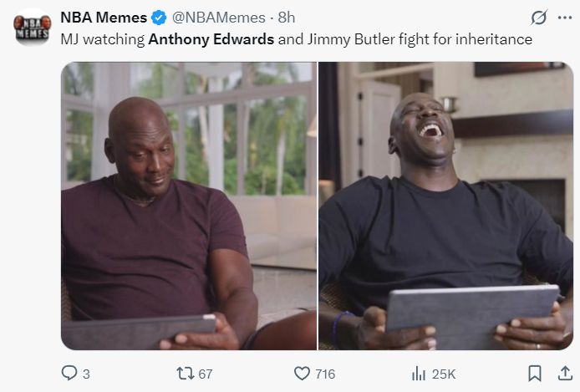Open the right image of MJ laughing
Image resolution: width=580 pixels, height=392 pixels.
(445, 206)
